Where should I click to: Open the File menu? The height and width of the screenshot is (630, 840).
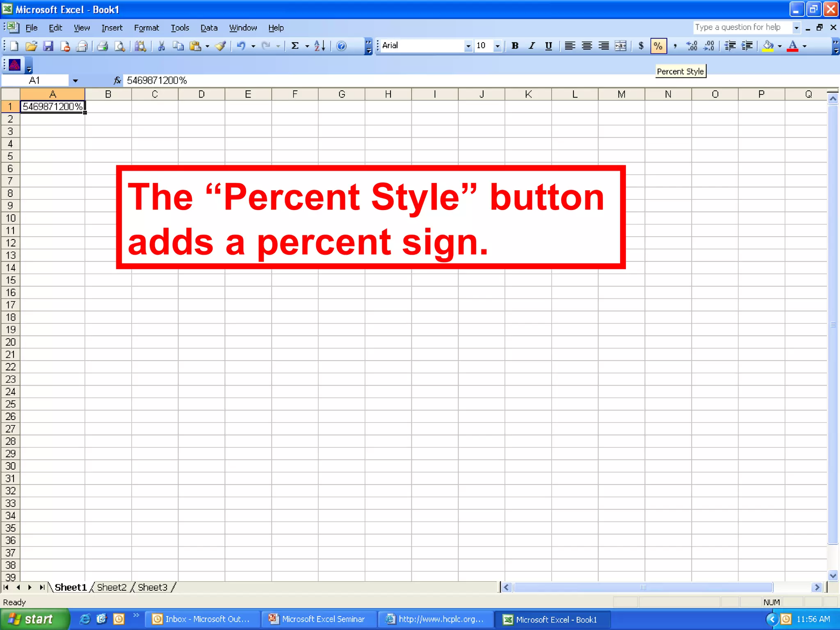(32, 28)
